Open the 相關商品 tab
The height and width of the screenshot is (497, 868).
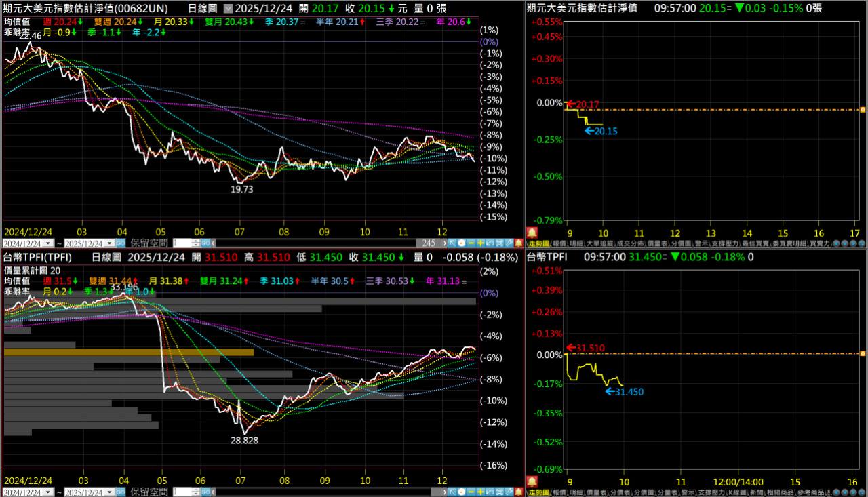tap(781, 492)
